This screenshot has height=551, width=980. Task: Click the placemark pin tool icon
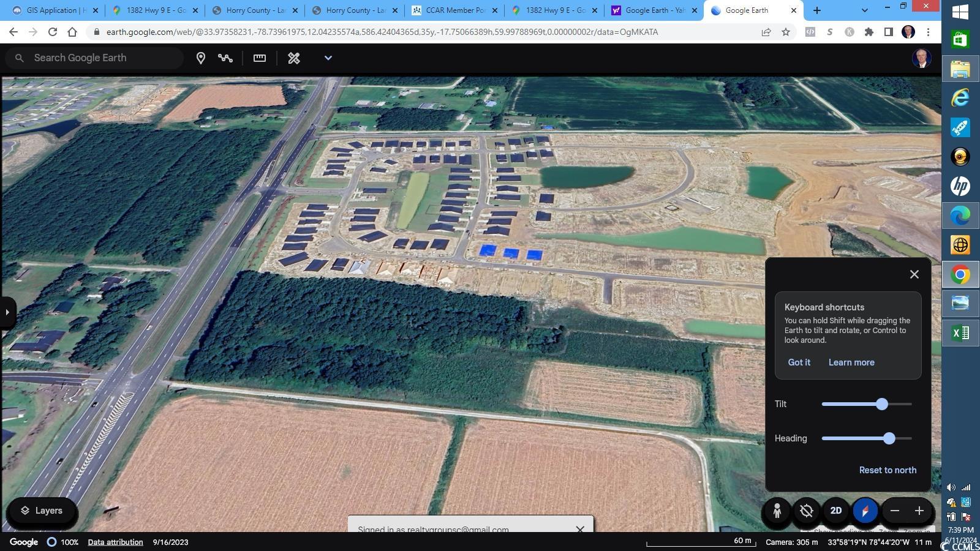(200, 58)
